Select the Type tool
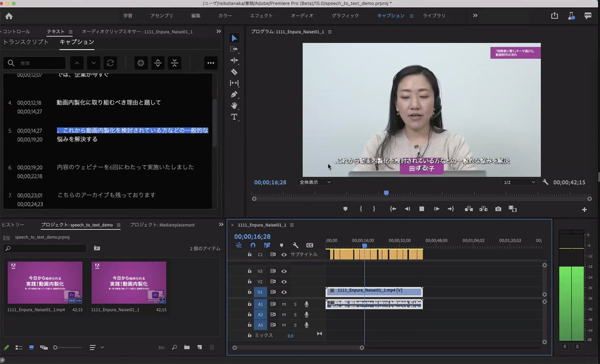Image resolution: width=600 pixels, height=364 pixels. [x=234, y=117]
